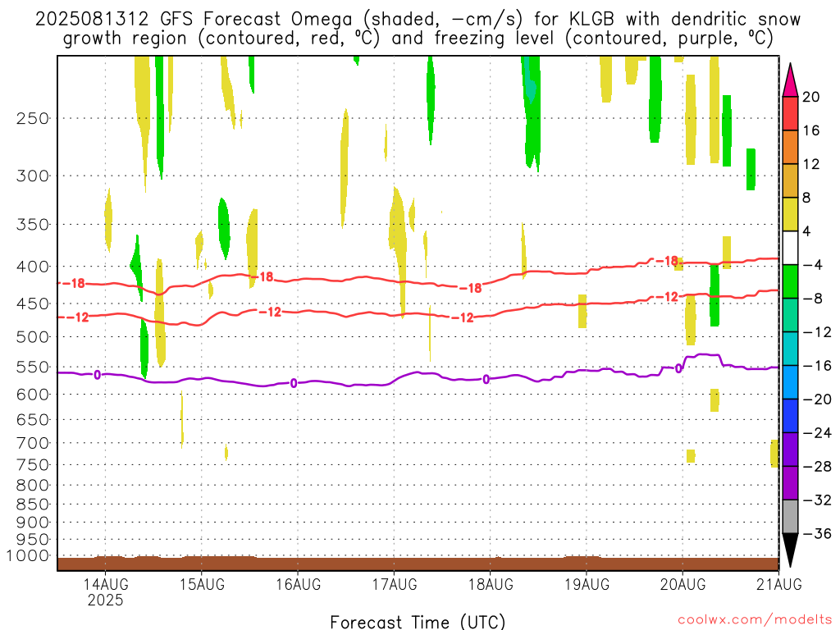
Task: Click the 550 pressure level label
Action: tap(33, 367)
